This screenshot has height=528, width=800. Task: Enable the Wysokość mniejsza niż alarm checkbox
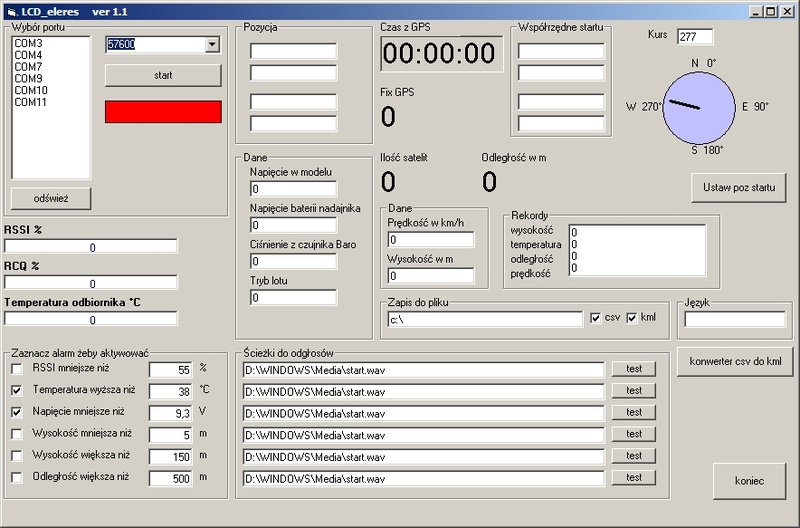click(17, 434)
